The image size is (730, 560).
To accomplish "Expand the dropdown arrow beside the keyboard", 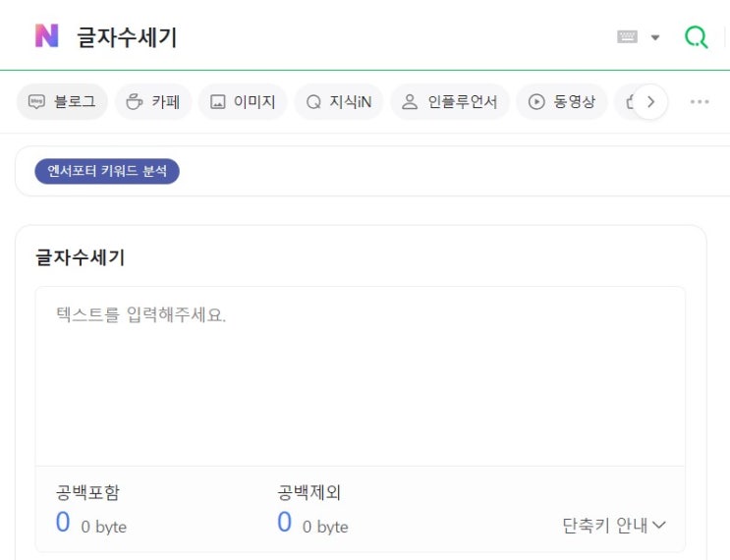I will click(x=655, y=37).
